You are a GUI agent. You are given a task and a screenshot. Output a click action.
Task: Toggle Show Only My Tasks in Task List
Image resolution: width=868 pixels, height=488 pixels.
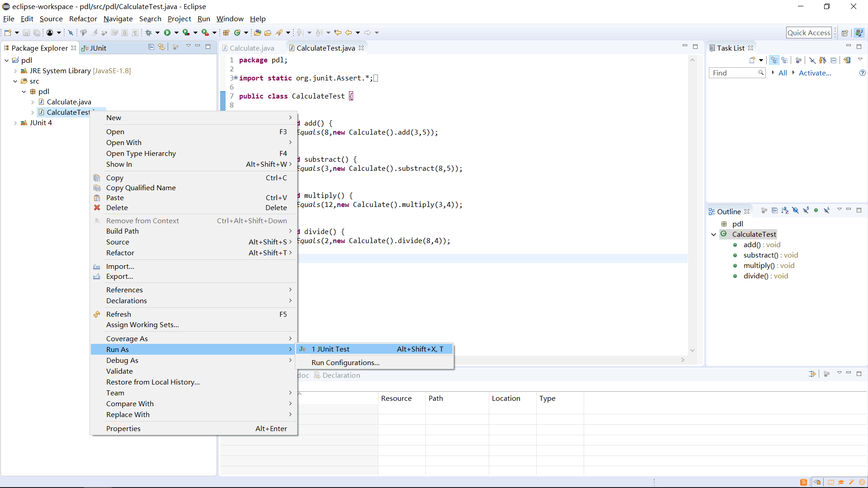click(822, 60)
